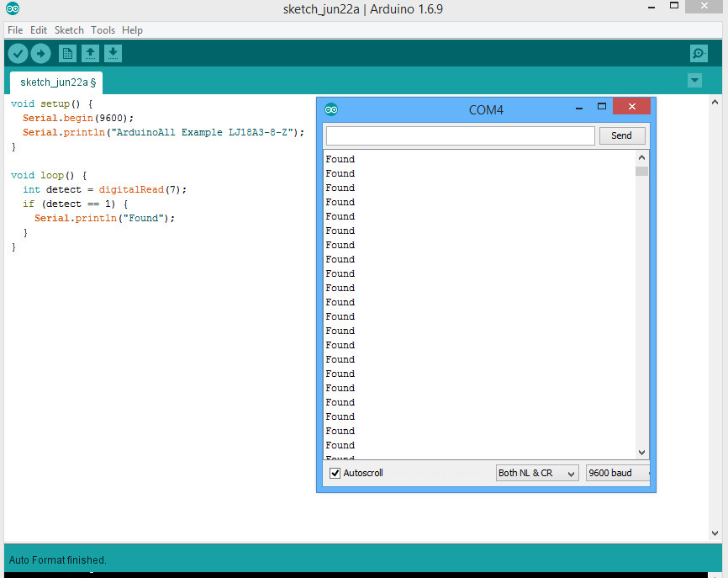Click the 'int detect = digitalRead(7);' line
The image size is (728, 578).
(104, 189)
